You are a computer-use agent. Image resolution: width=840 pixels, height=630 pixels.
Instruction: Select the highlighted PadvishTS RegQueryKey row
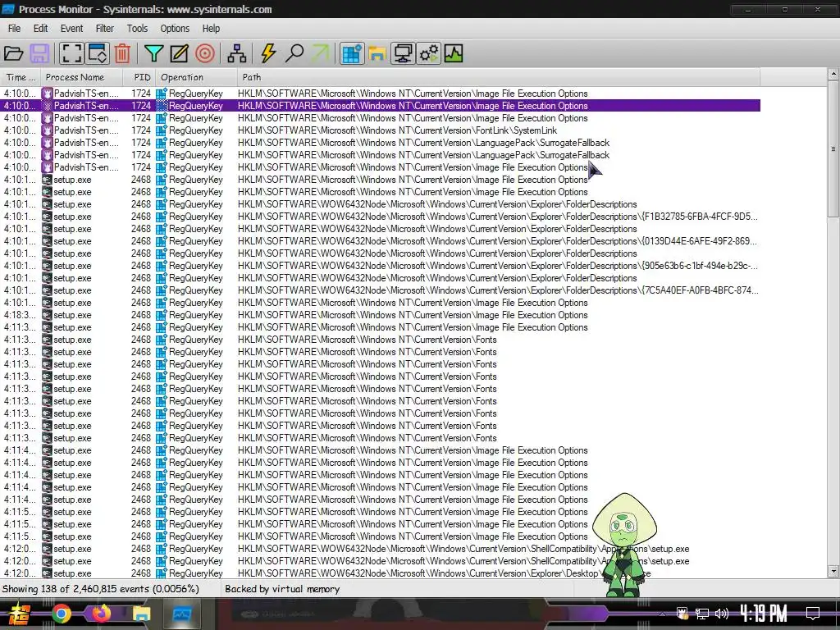pos(381,106)
